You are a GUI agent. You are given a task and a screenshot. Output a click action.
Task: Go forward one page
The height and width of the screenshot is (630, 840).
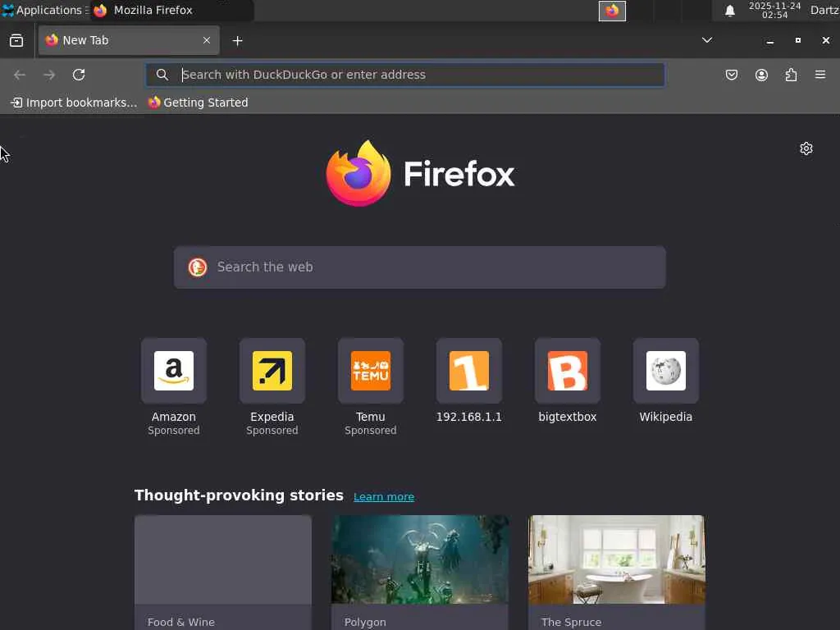click(x=49, y=75)
